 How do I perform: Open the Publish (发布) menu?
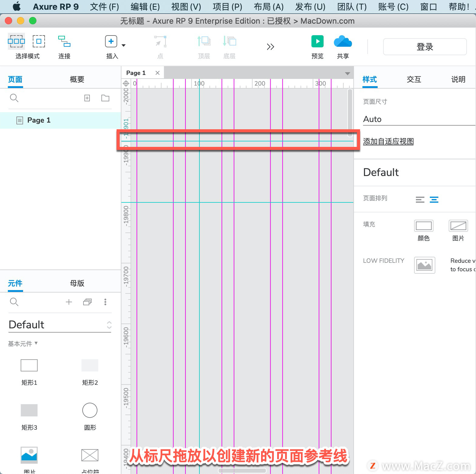310,7
